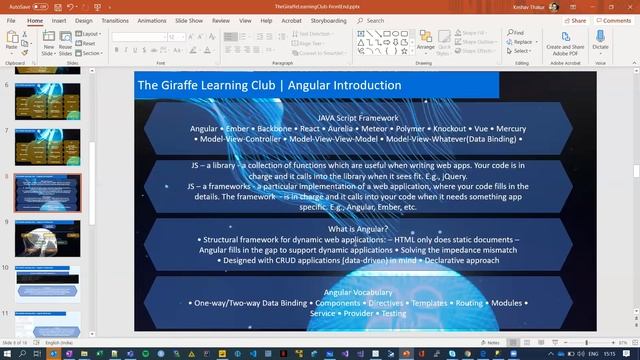Click the Windows Start button

pos(7,353)
